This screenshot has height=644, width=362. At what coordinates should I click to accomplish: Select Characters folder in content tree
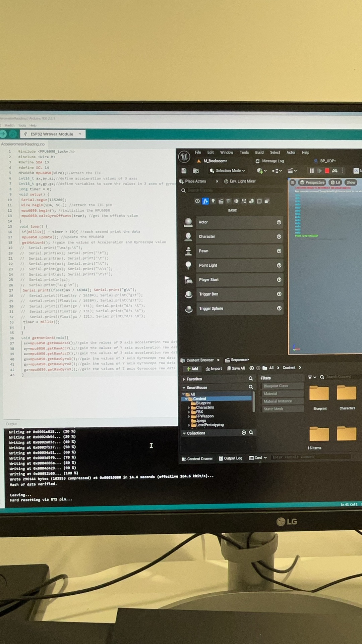tap(205, 408)
